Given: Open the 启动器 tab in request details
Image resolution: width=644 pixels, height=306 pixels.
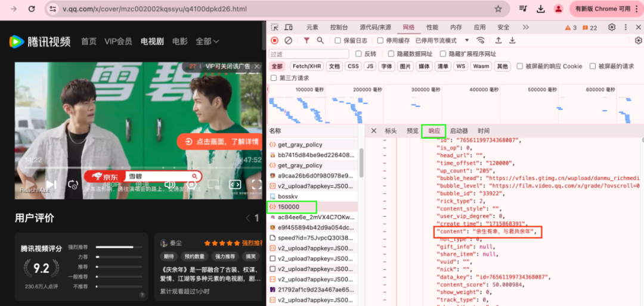Looking at the screenshot, I should 459,131.
